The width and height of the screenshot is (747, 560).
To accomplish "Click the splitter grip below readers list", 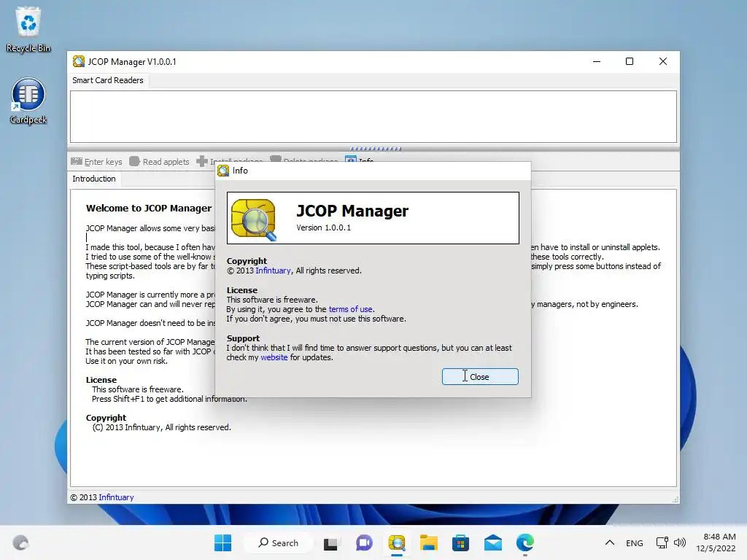I will (376, 149).
